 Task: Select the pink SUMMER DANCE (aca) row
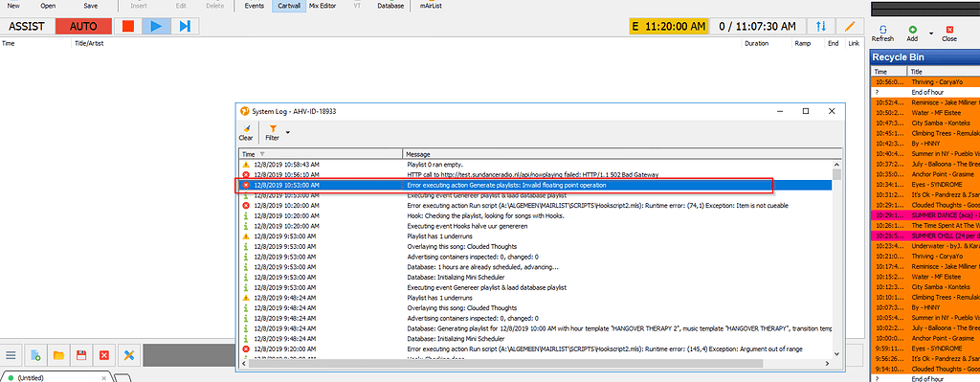pyautogui.click(x=925, y=214)
